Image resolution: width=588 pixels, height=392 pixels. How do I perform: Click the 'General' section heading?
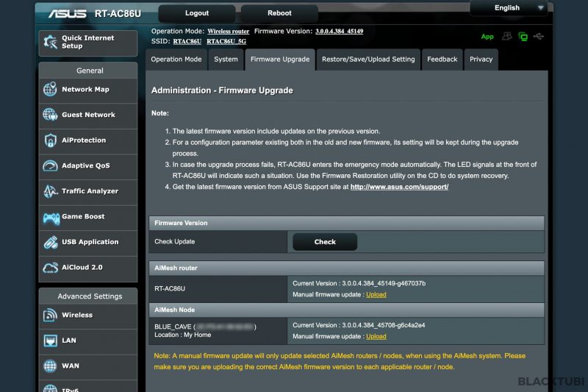(90, 71)
